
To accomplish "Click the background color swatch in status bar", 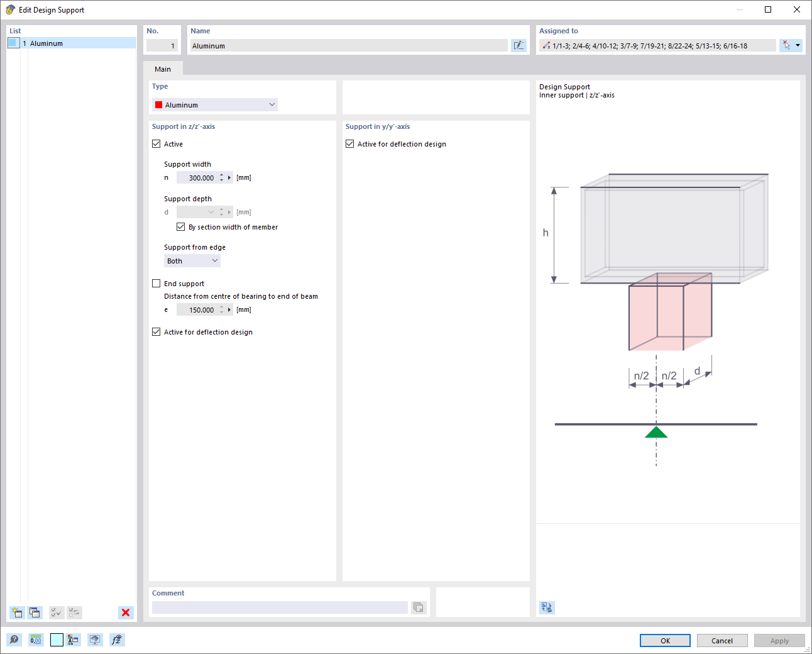I will (56, 640).
